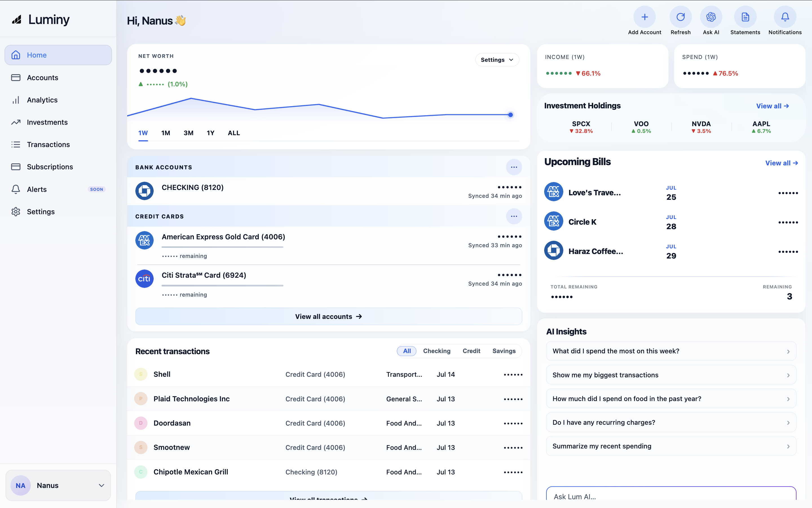The width and height of the screenshot is (812, 508).
Task: Open the NVDA holding
Action: pos(701,127)
